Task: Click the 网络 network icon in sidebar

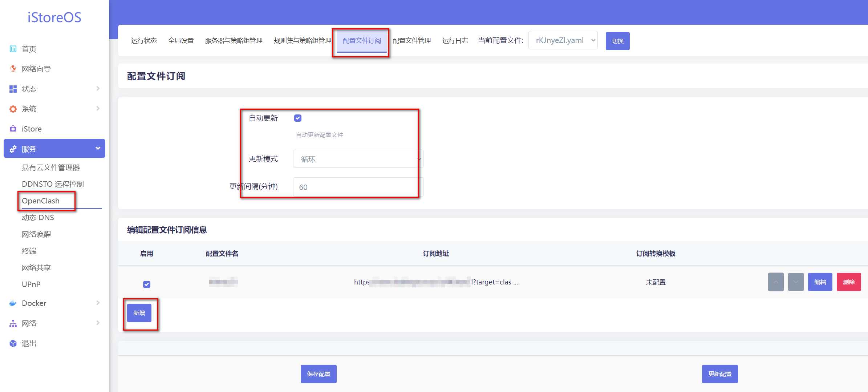Action: (13, 323)
